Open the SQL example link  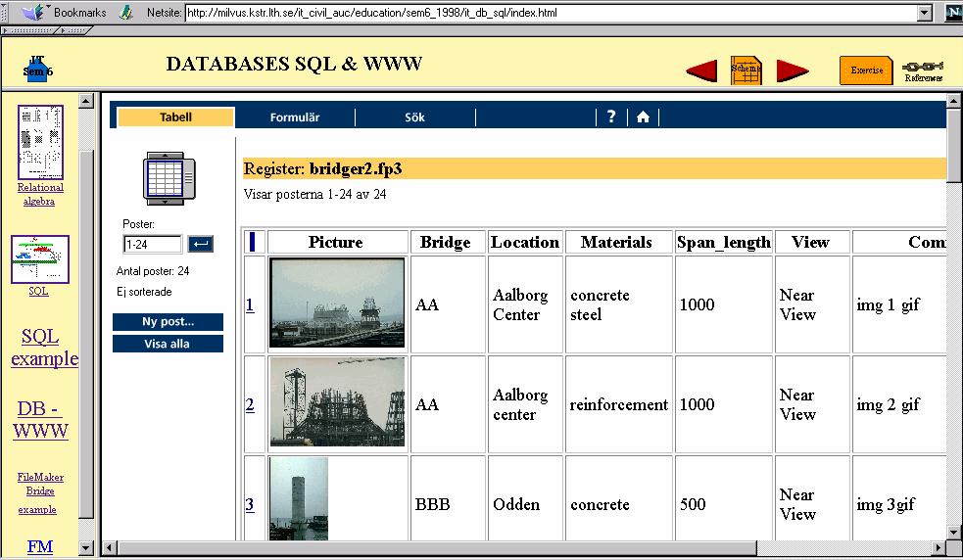[44, 348]
